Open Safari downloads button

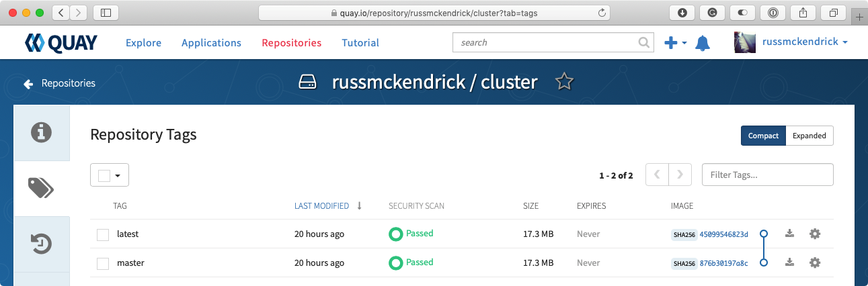point(682,12)
